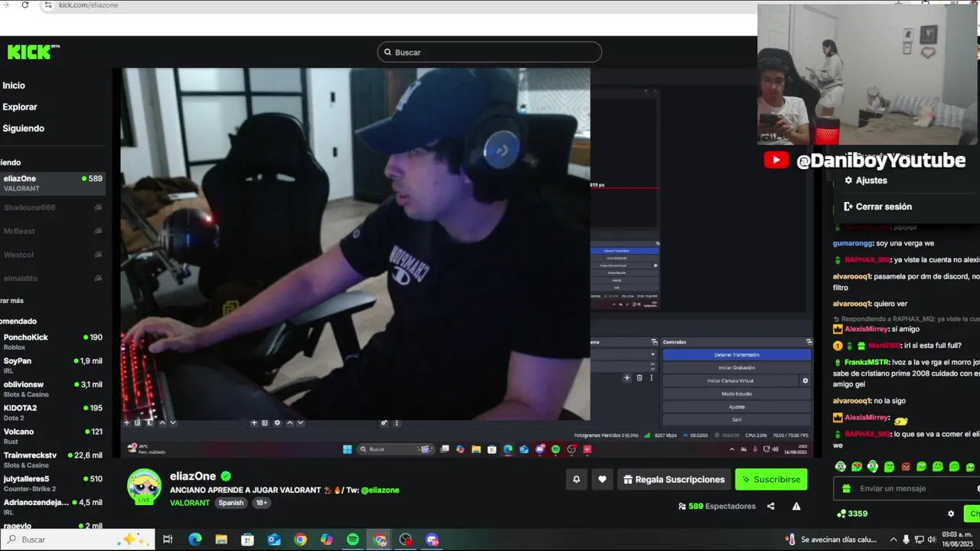Select the eliazOne channel in followed list
This screenshot has width=980, height=551.
point(52,183)
